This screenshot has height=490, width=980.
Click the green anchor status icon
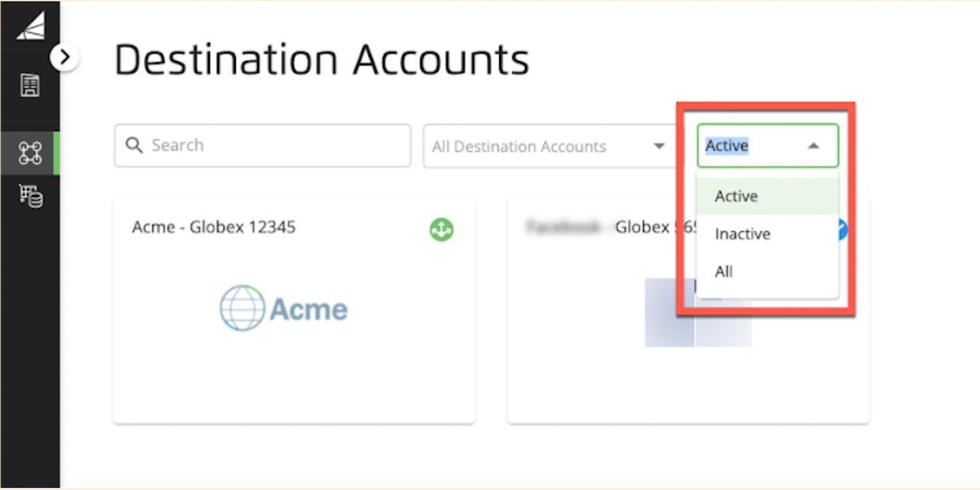point(441,228)
